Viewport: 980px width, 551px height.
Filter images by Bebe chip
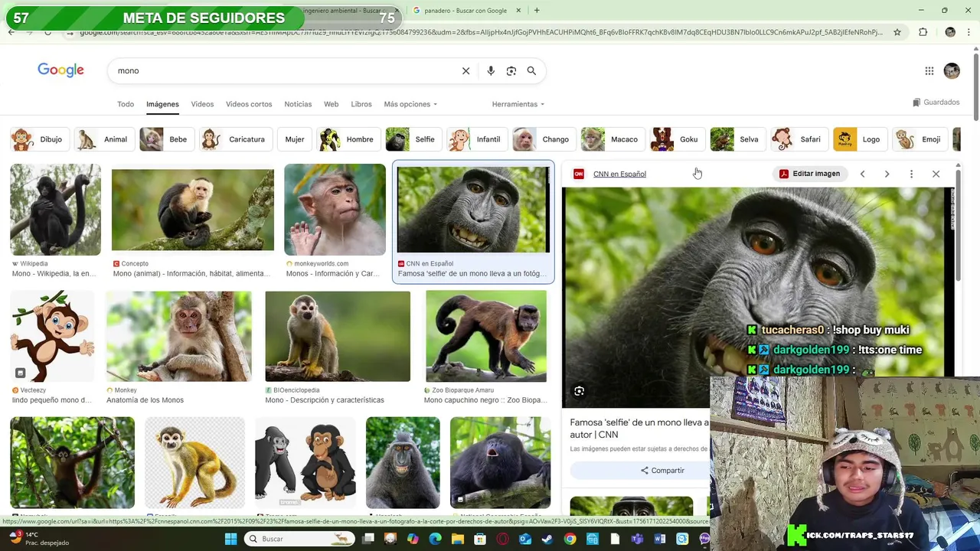point(165,139)
